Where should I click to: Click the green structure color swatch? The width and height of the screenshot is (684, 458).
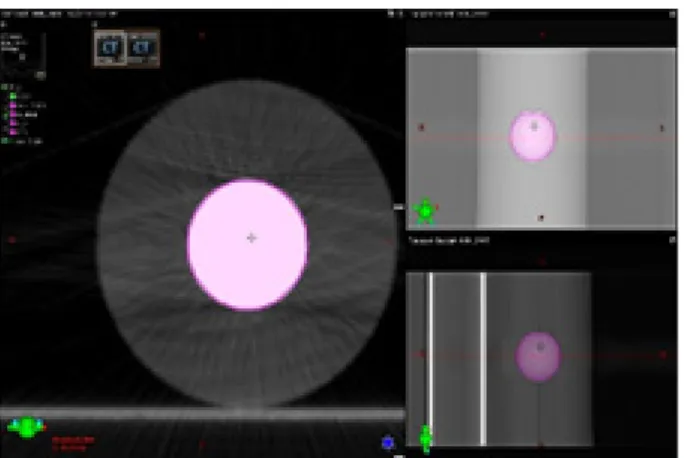click(x=13, y=96)
